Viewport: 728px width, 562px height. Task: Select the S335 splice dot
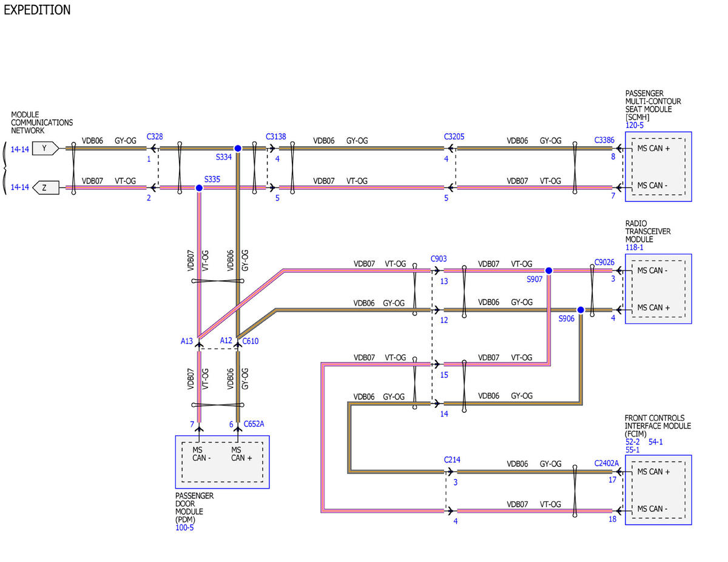[199, 188]
